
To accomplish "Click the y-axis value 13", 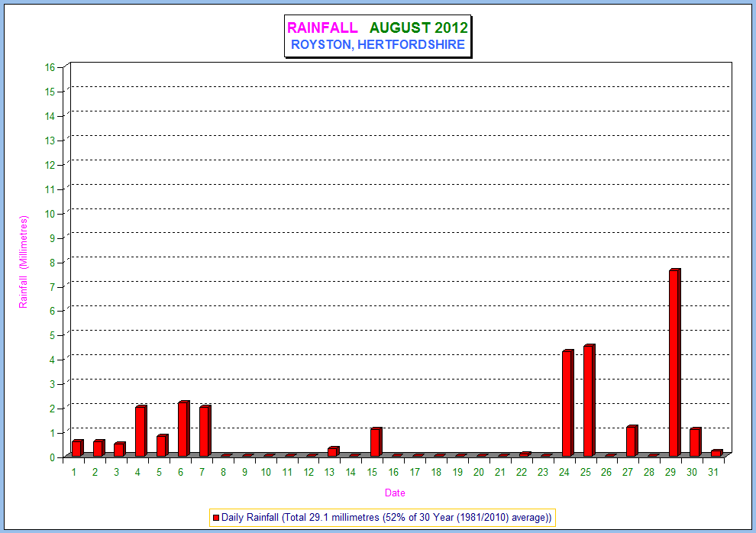I will point(50,141).
